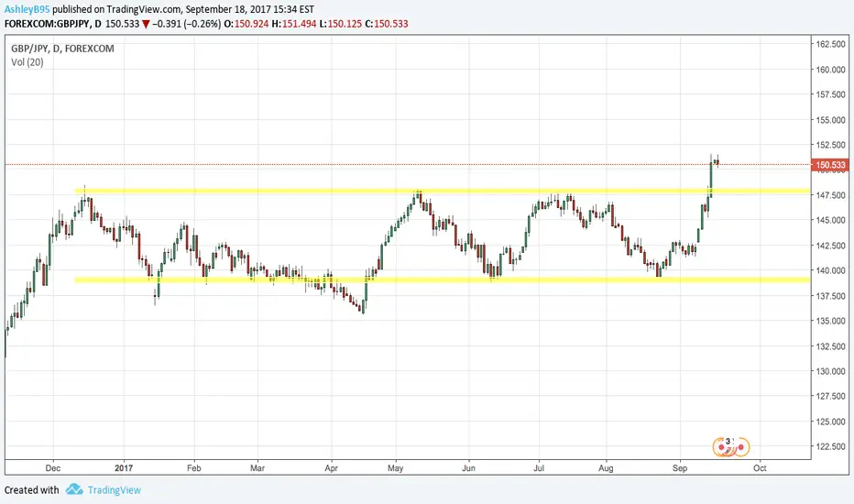Click the low value L:150.125

pos(340,24)
